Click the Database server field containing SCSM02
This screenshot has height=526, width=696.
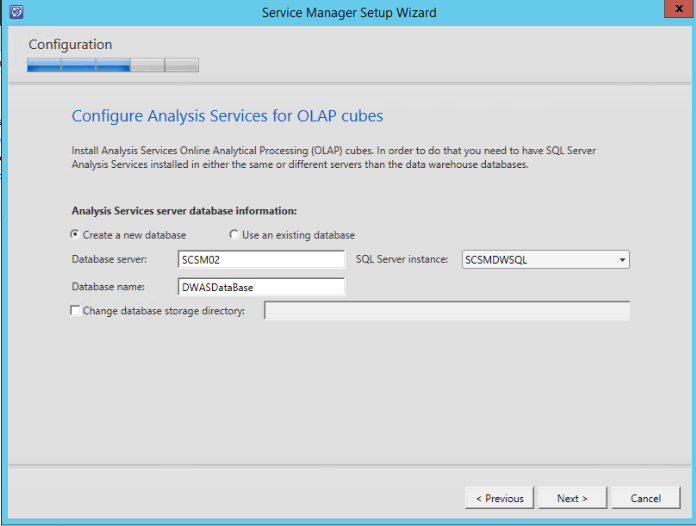pyautogui.click(x=260, y=260)
